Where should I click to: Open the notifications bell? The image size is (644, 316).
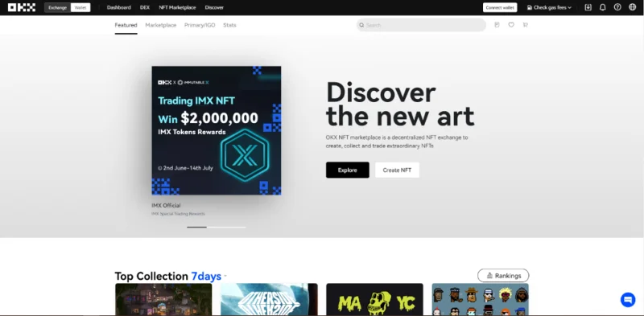point(602,7)
